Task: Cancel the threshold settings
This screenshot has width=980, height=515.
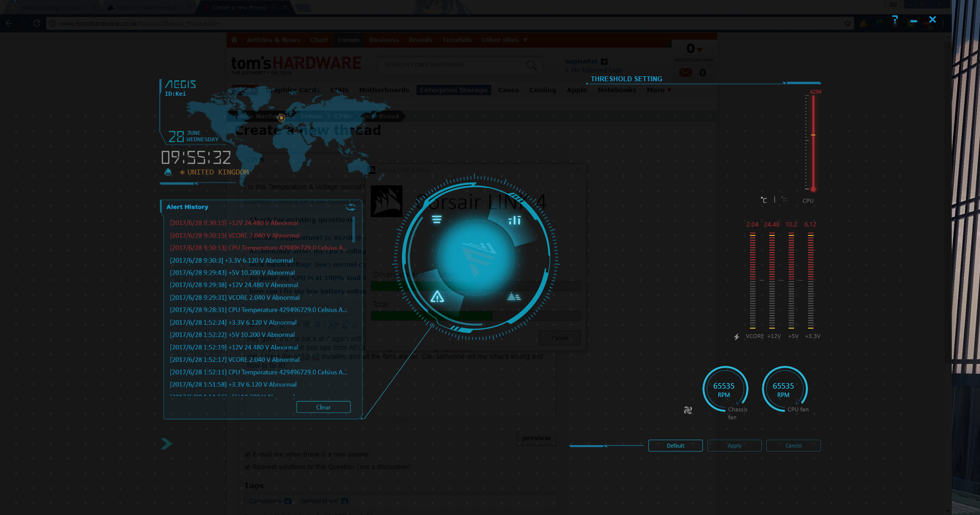Action: [x=793, y=446]
